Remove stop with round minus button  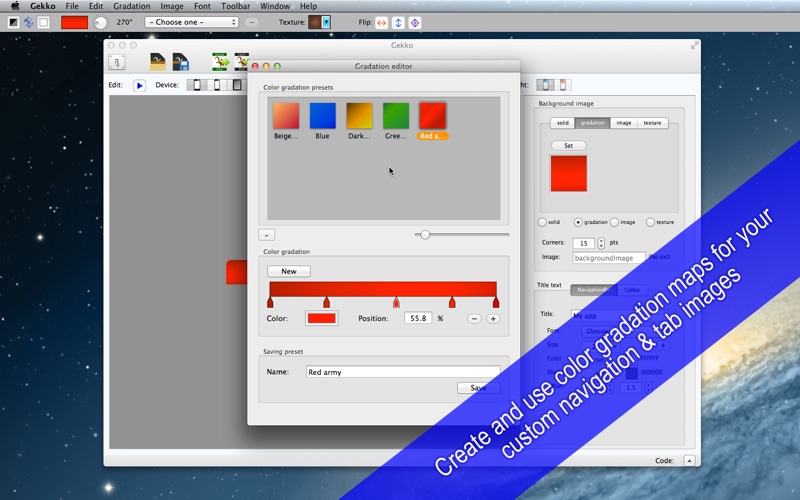(x=474, y=319)
